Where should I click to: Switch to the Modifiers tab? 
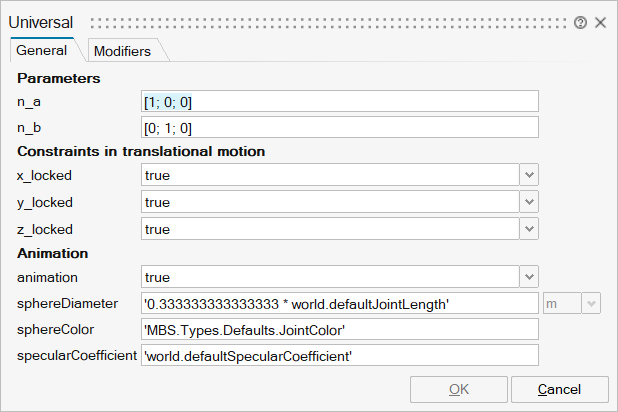(121, 51)
